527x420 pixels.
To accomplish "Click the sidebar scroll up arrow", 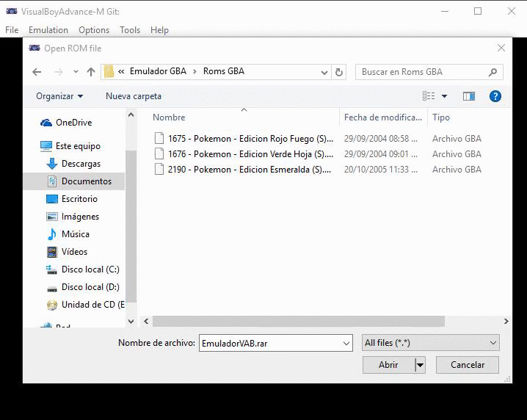I will point(131,115).
